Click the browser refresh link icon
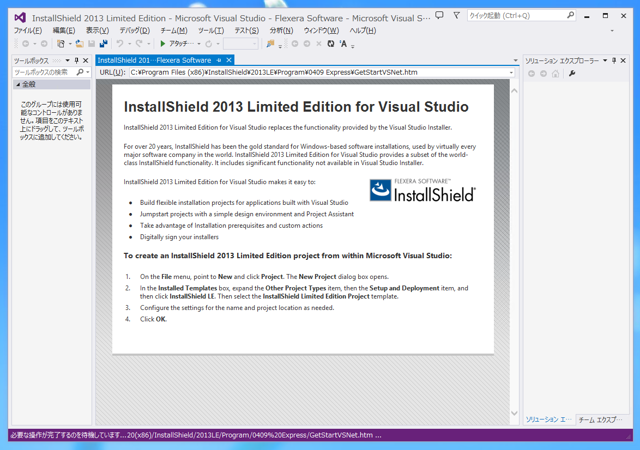Screen dimensions: 640x450 (x=209, y=43)
